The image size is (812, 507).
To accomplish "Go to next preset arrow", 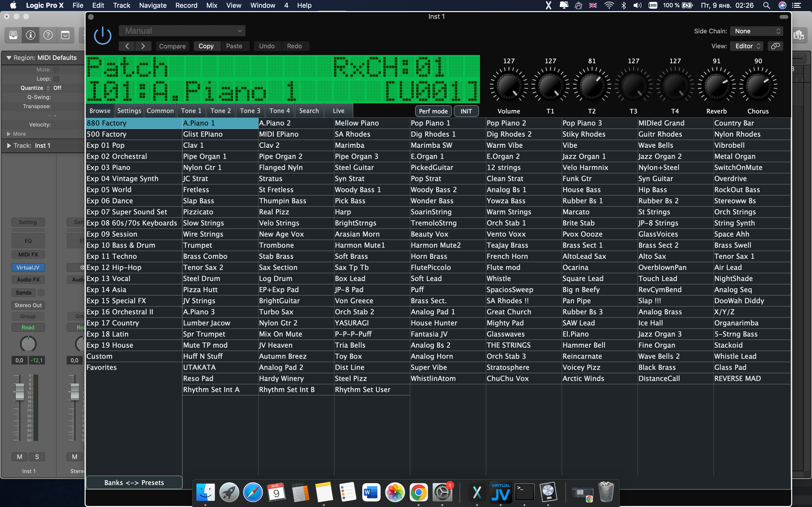I will [x=143, y=46].
